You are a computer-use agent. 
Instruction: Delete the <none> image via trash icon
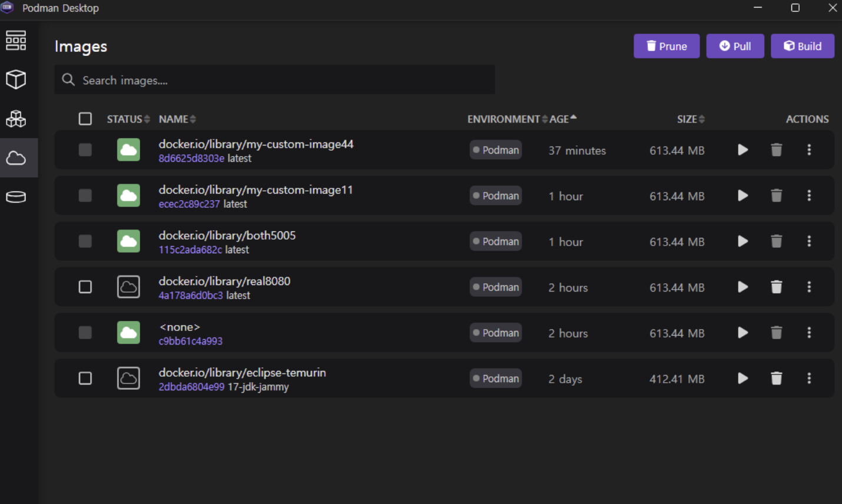coord(777,333)
